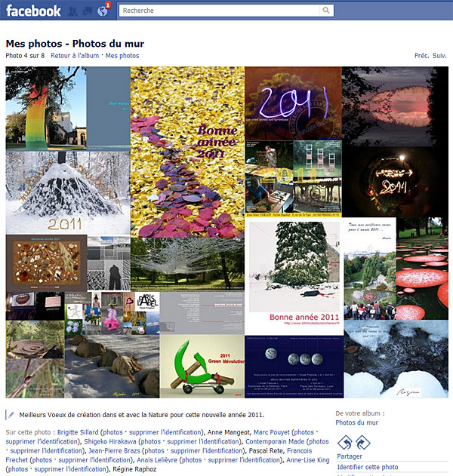This screenshot has height=476, width=453.
Task: Go to previous photo via Préc.
Action: (422, 56)
